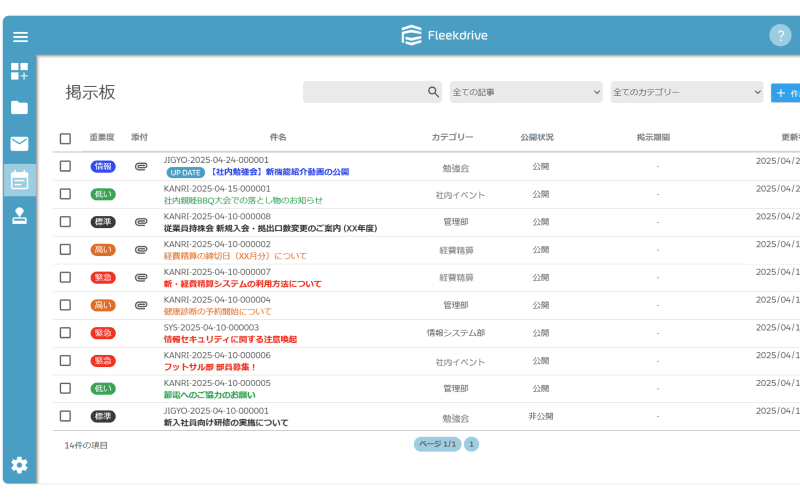Click the 緊急 badge on SYS-2025-04-10-000003
The width and height of the screenshot is (800, 500).
coord(103,333)
